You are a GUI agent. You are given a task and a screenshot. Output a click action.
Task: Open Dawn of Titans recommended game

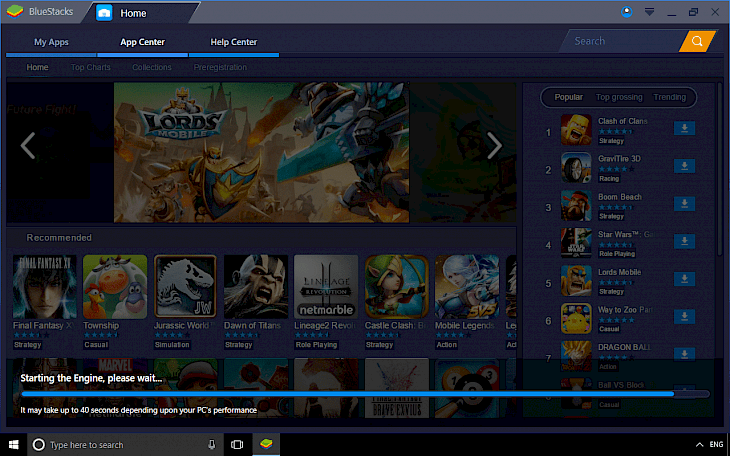pyautogui.click(x=256, y=286)
